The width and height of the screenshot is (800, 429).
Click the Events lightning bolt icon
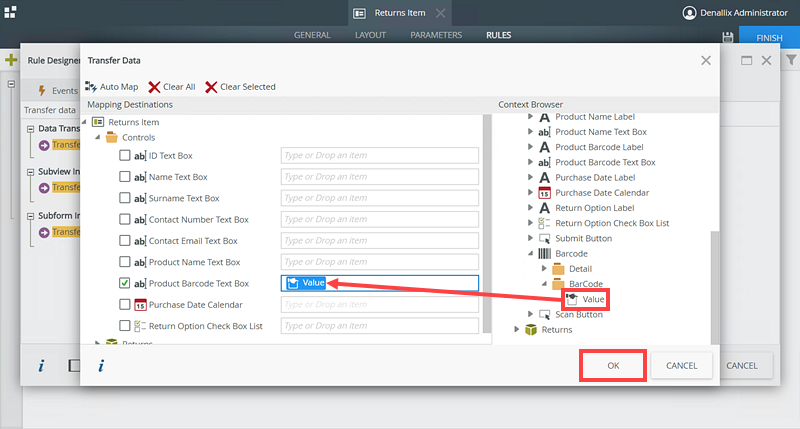point(42,91)
